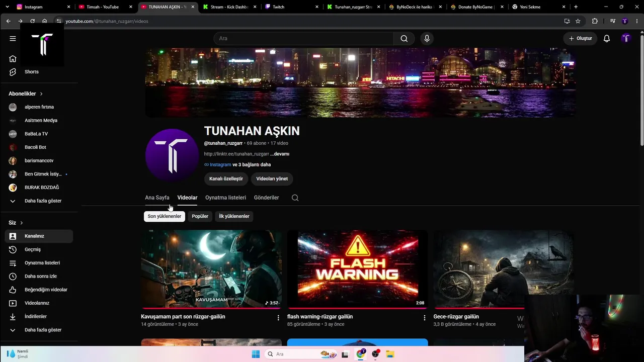Open File Explorer from taskbar
644x362 pixels.
click(x=390, y=354)
